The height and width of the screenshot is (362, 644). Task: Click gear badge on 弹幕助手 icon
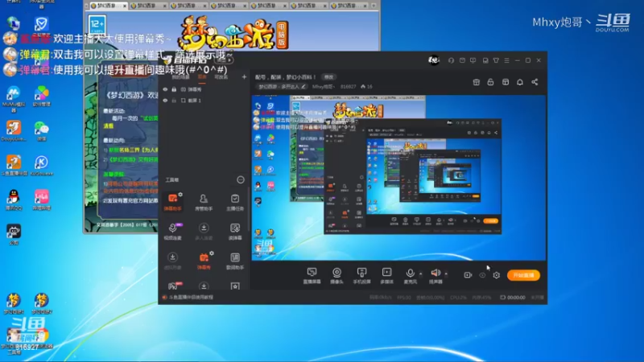[x=180, y=194]
